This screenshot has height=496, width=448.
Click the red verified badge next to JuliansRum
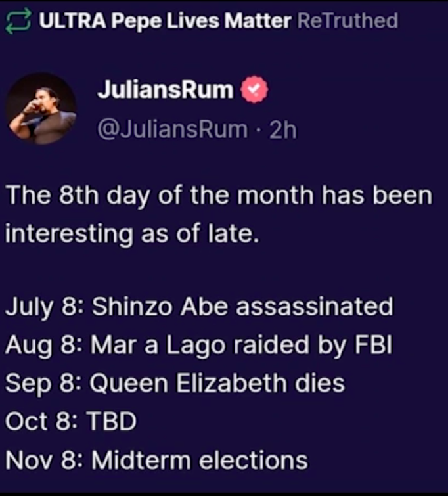pyautogui.click(x=254, y=90)
